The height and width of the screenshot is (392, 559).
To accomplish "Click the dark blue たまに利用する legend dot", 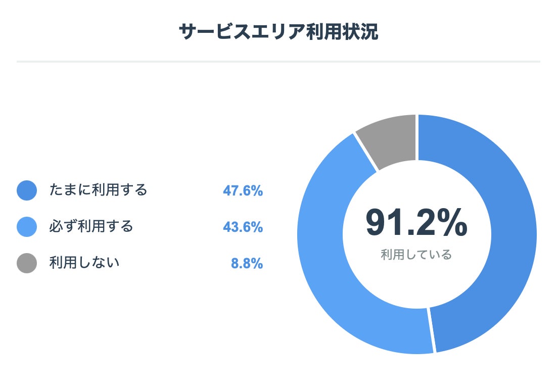I will [27, 190].
